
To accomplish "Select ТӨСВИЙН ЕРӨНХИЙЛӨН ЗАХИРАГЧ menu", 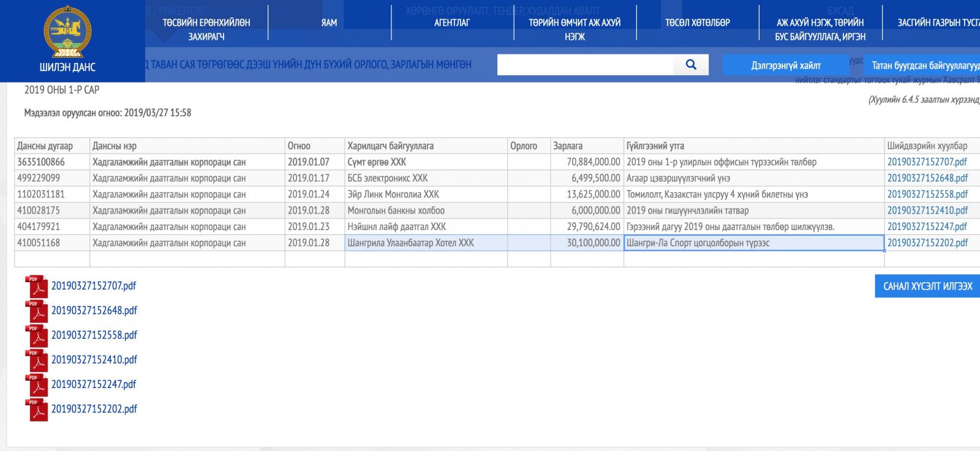I will pos(206,29).
